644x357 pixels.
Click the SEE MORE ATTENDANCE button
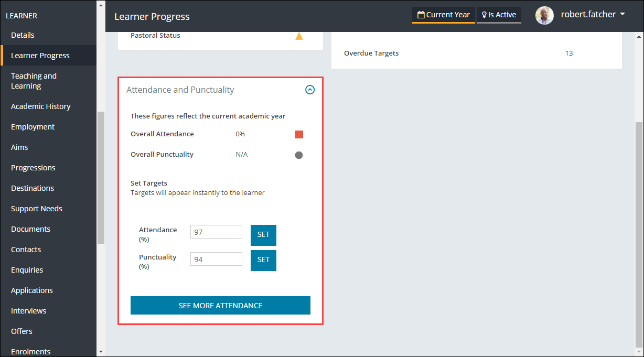[220, 306]
